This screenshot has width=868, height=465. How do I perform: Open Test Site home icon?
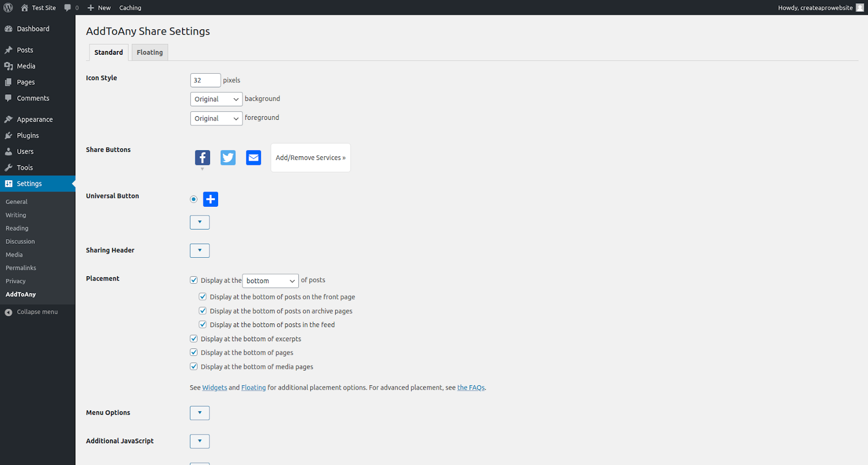point(24,8)
